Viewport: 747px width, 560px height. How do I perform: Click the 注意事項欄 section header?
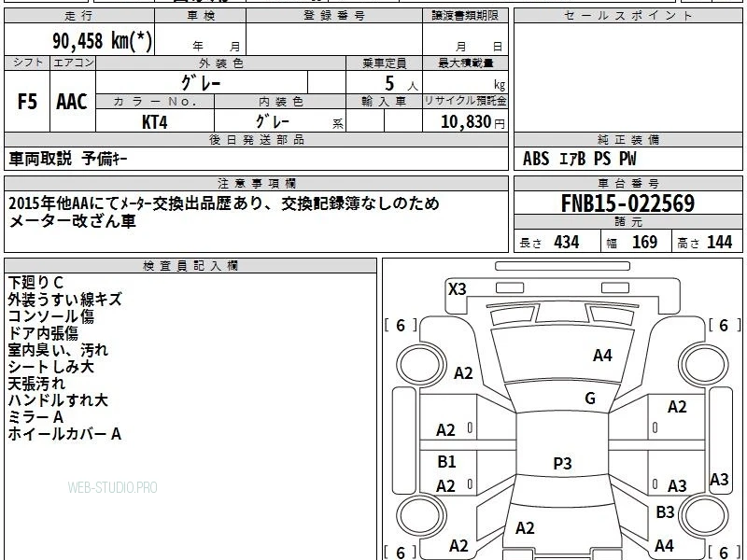click(x=256, y=183)
